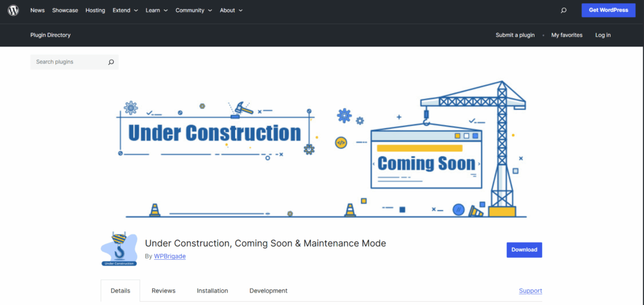This screenshot has width=644, height=305.
Task: Click the WordPress logo icon
Action: click(x=13, y=10)
